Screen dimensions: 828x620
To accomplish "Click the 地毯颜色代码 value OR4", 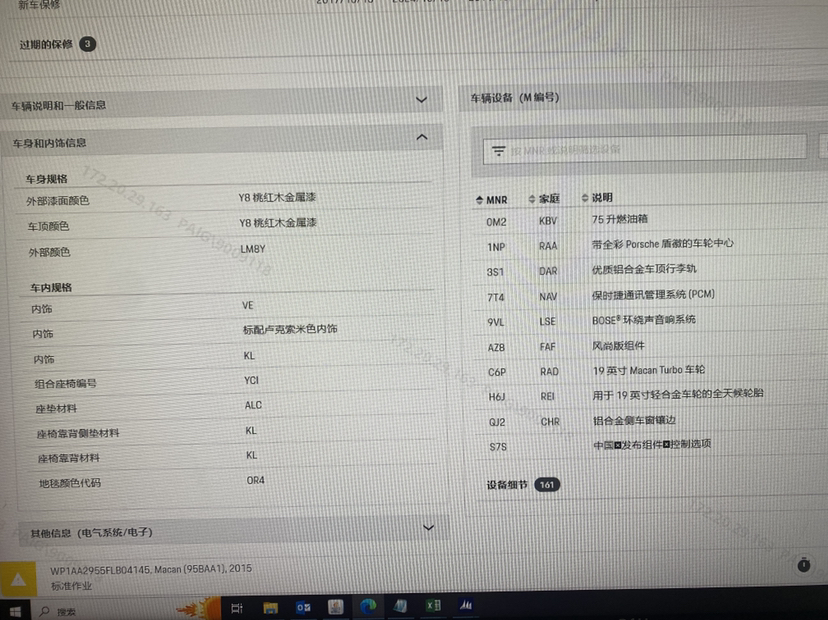I will (x=256, y=480).
